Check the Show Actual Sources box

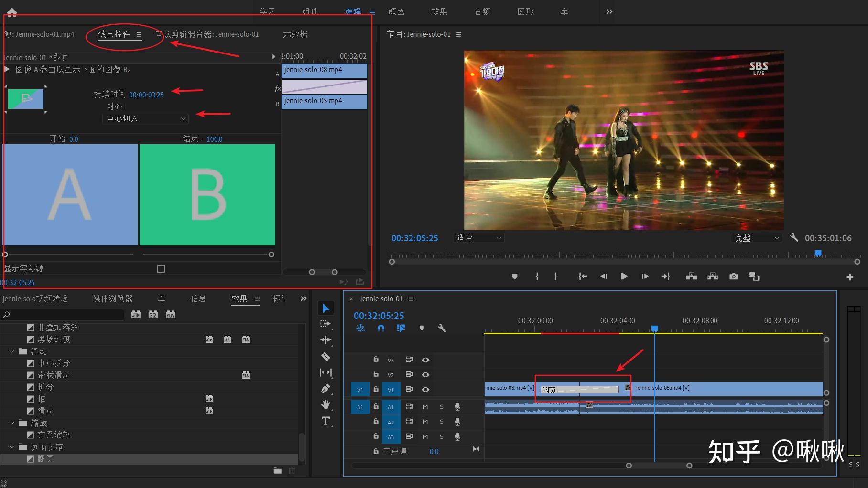click(161, 269)
